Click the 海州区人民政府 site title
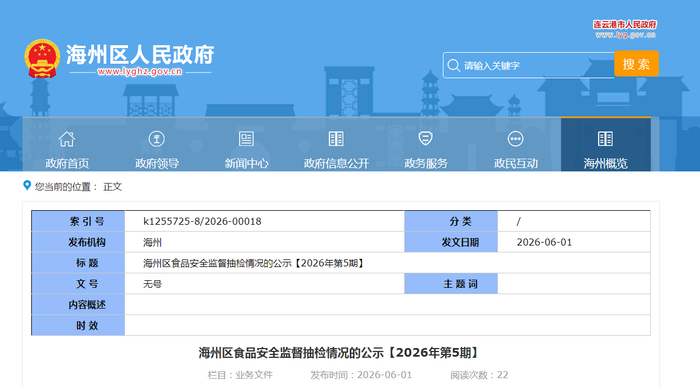 coord(140,55)
